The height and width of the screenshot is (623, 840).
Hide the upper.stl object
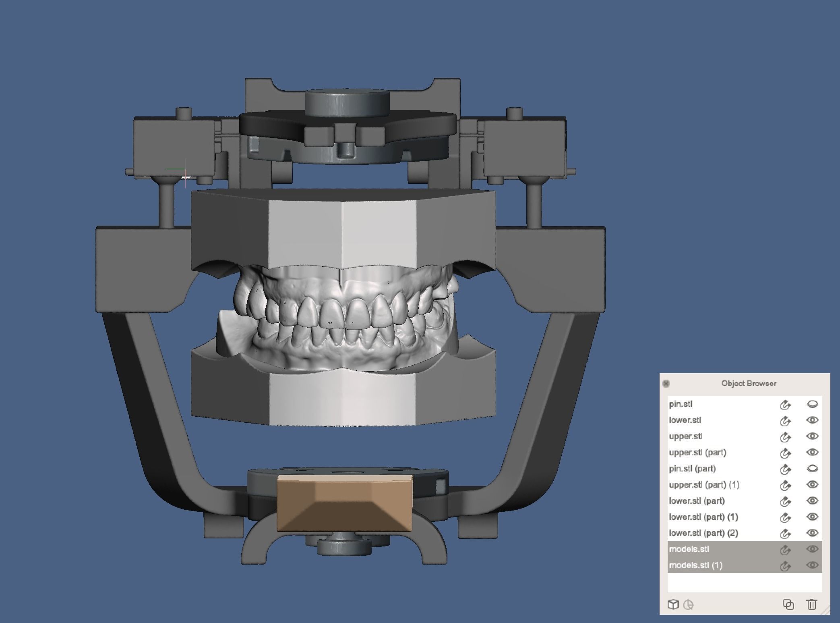tap(812, 436)
